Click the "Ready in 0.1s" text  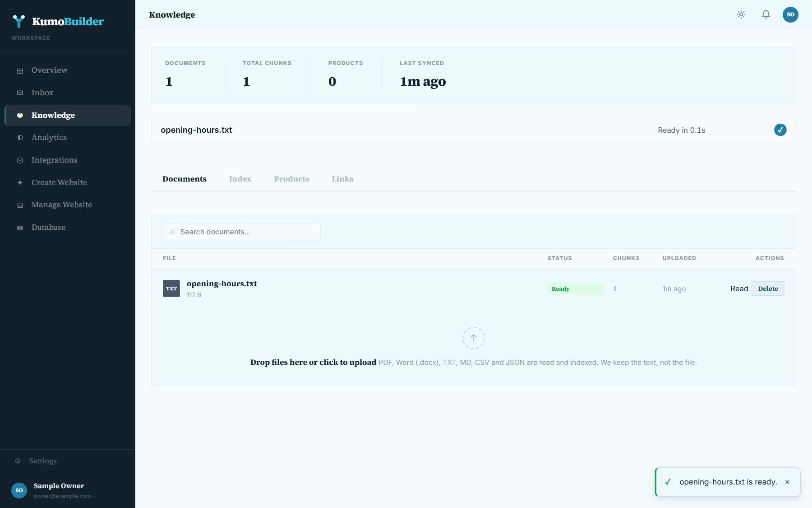pos(681,130)
